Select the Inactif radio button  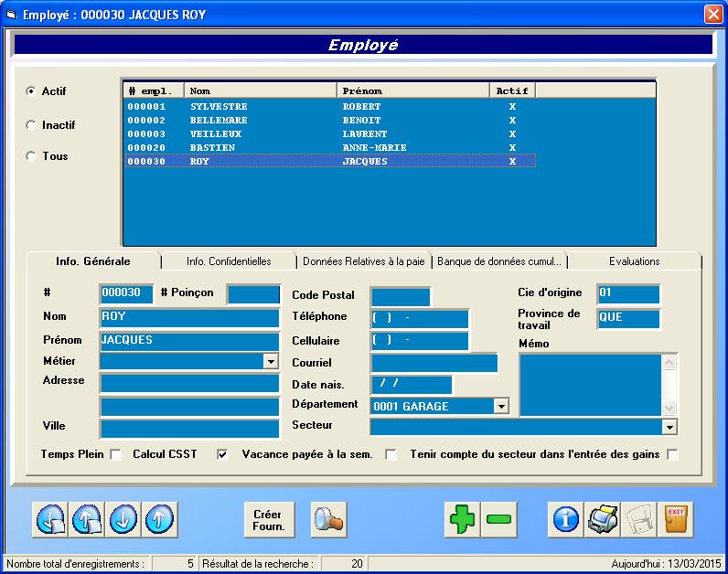31,125
